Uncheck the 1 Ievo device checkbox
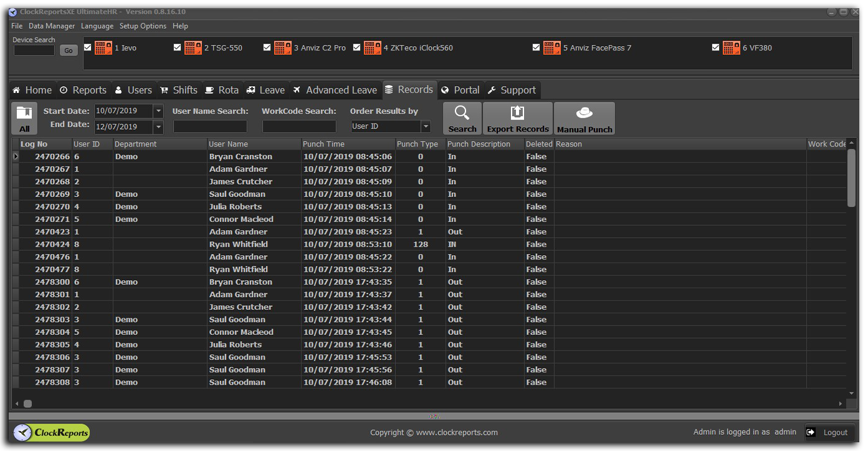The width and height of the screenshot is (868, 451). coord(88,47)
